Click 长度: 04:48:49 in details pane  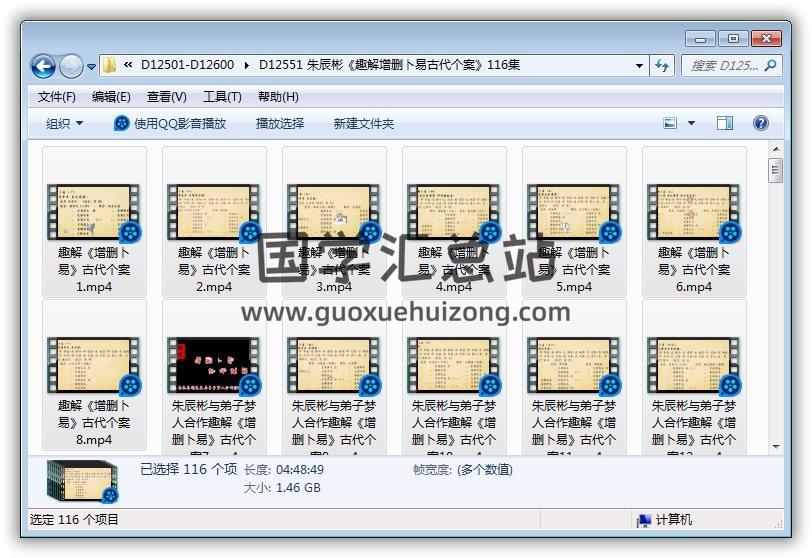284,470
